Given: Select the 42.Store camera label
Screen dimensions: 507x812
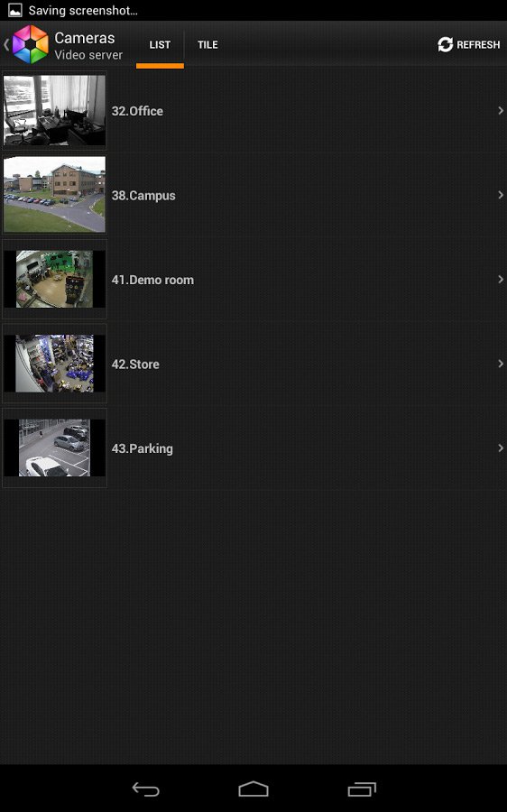Looking at the screenshot, I should click(x=135, y=364).
